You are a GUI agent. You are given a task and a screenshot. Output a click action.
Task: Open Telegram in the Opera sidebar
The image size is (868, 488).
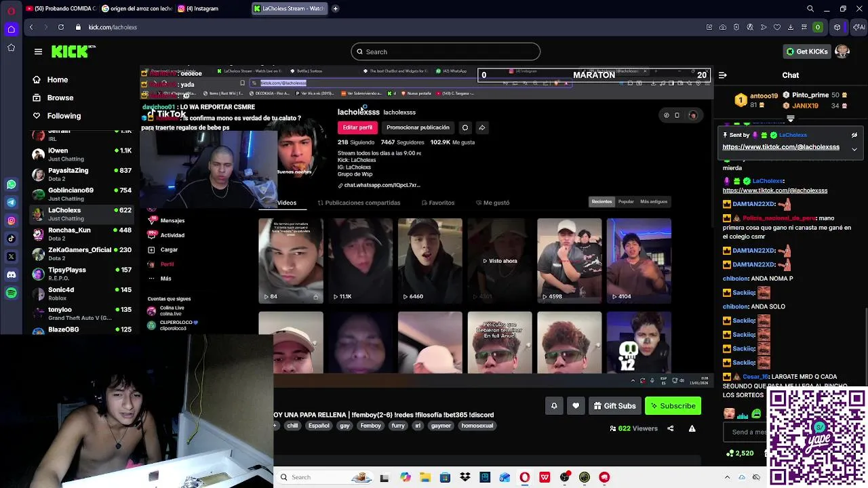(11, 202)
